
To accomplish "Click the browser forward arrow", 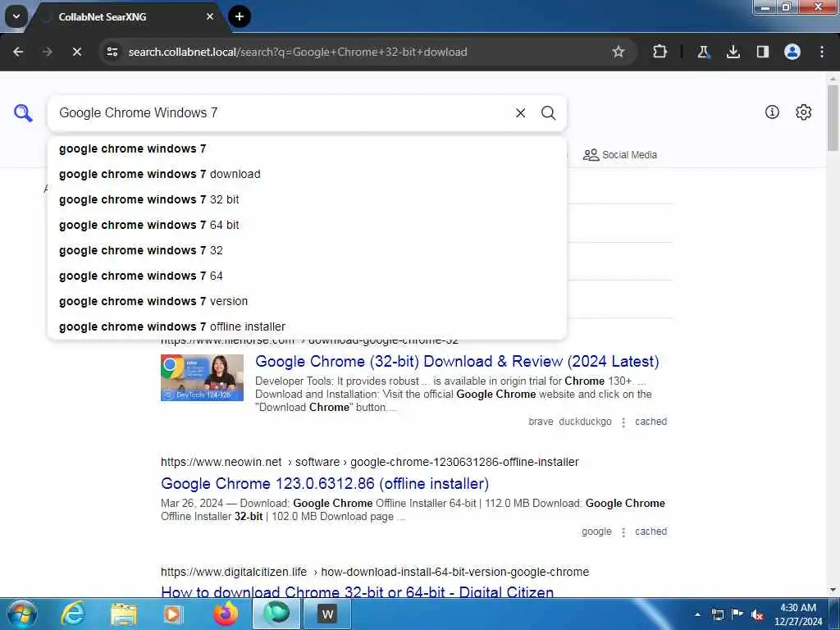I will [x=47, y=52].
